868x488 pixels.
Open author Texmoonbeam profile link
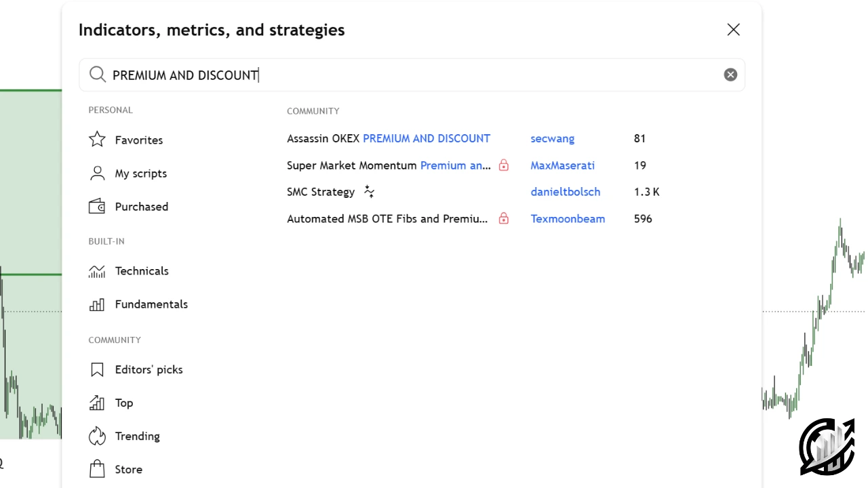[x=568, y=218]
